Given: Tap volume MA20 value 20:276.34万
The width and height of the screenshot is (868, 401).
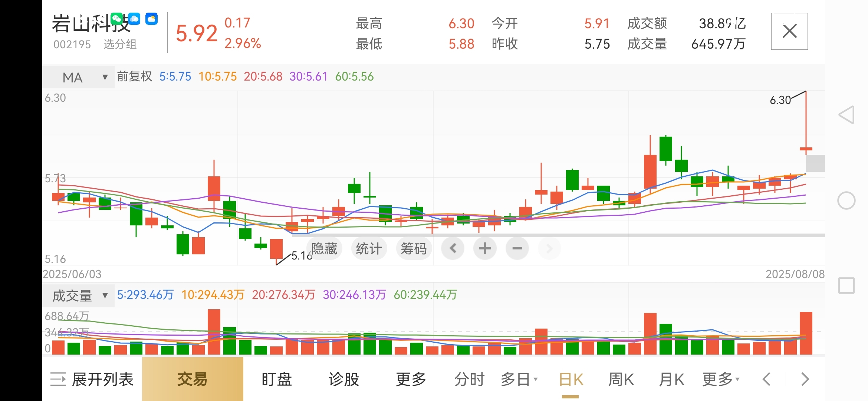Looking at the screenshot, I should tap(284, 295).
